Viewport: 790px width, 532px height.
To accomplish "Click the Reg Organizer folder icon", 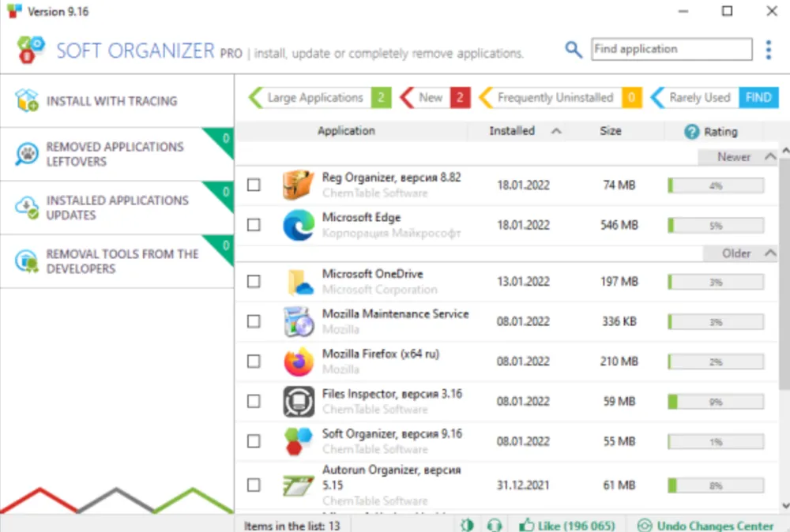I will (x=296, y=185).
